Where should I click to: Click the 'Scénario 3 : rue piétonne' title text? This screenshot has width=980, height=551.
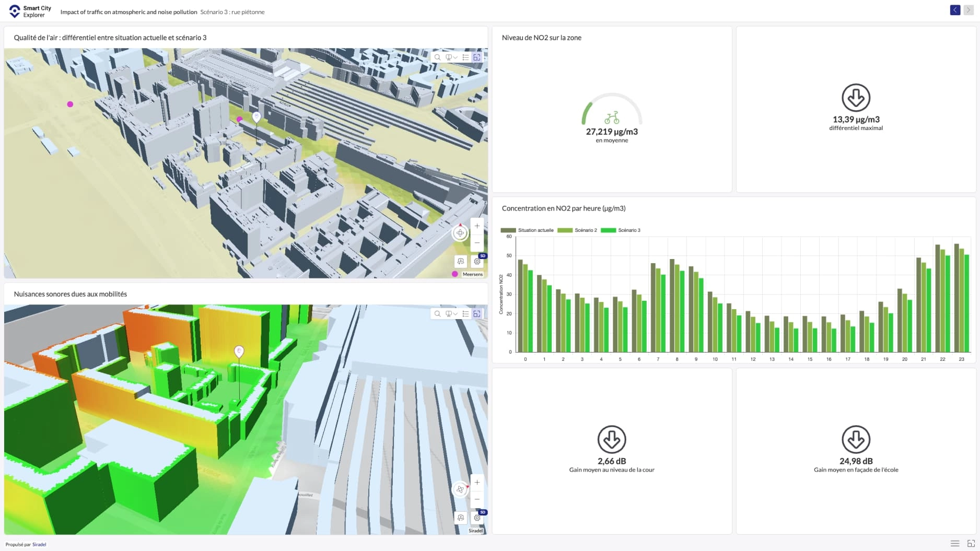coord(232,12)
